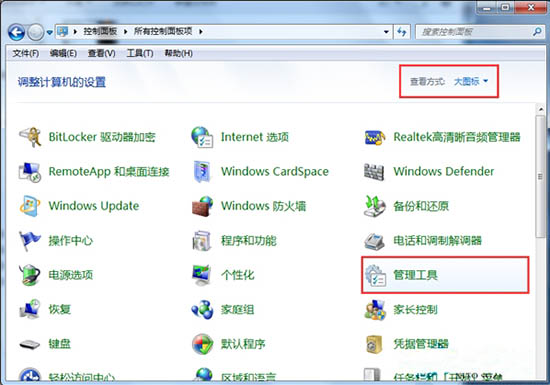Click the Windows Update text link
The width and height of the screenshot is (550, 385).
94,206
